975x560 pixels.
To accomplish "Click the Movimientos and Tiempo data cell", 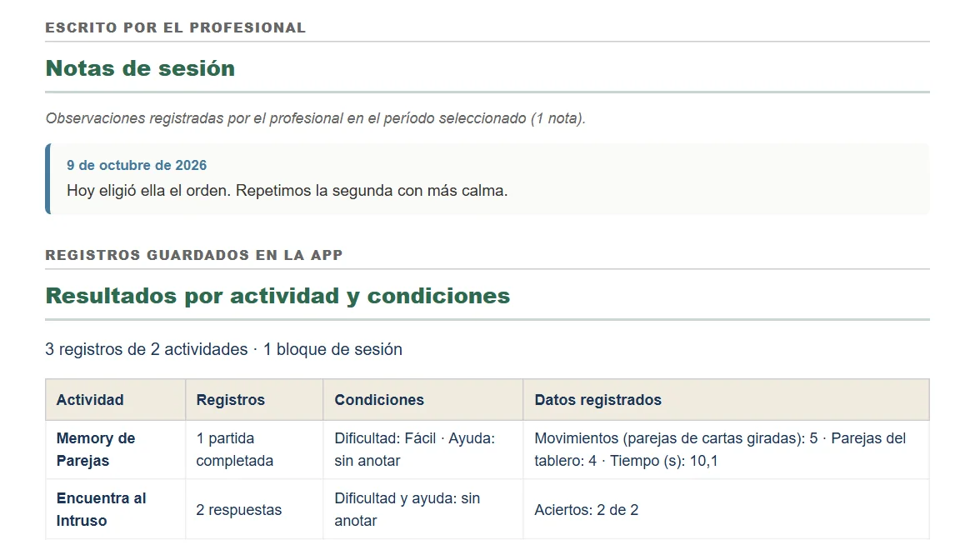I will (727, 449).
